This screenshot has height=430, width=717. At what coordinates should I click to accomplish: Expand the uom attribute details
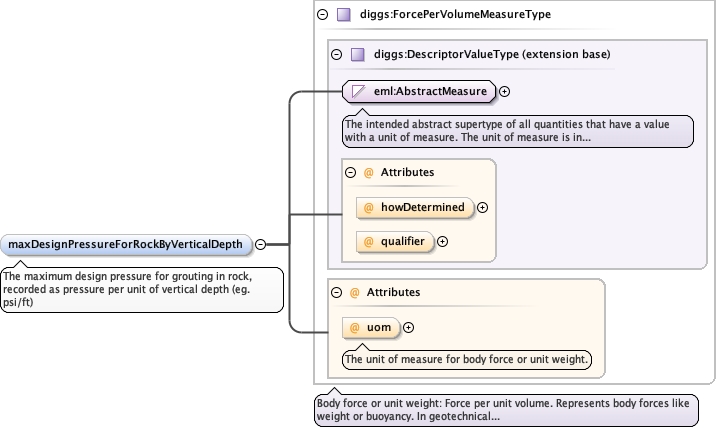point(408,327)
